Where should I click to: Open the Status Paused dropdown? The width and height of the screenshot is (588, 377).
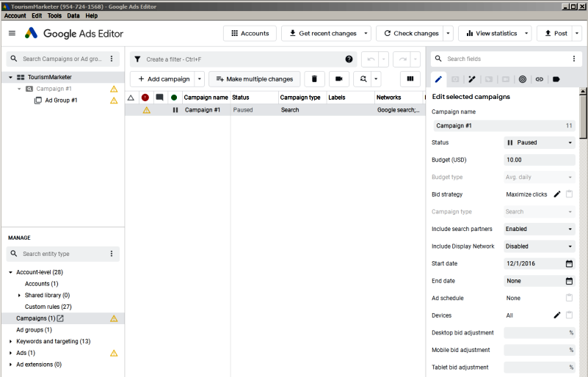tap(540, 142)
